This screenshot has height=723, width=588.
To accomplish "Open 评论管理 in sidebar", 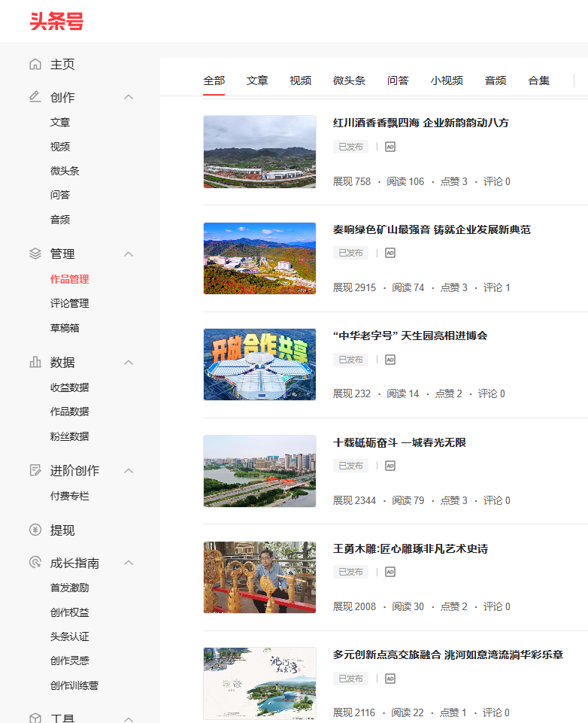I will click(70, 303).
